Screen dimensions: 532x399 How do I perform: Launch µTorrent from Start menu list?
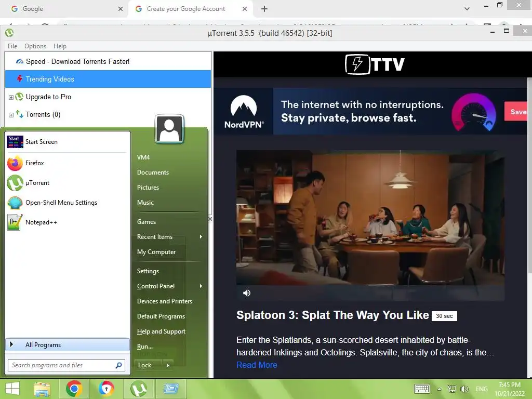click(x=68, y=183)
